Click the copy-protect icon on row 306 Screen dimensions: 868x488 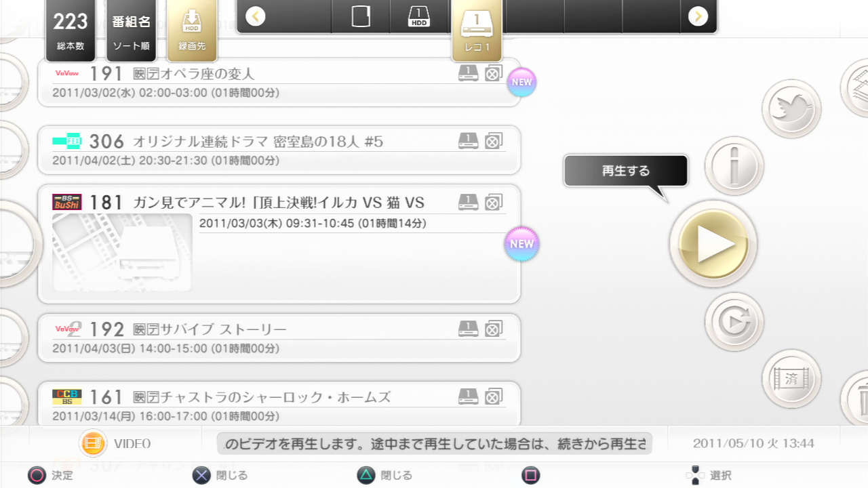click(x=494, y=141)
